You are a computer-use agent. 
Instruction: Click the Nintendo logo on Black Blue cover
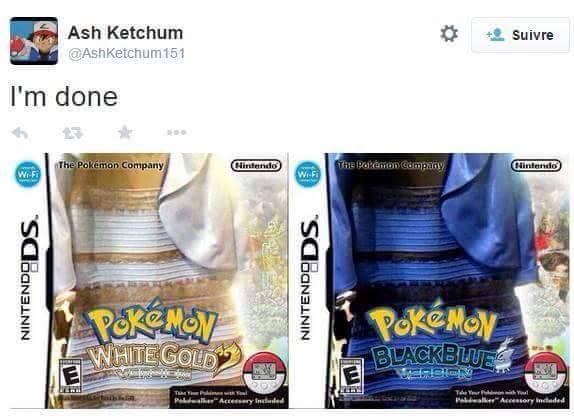tap(536, 165)
